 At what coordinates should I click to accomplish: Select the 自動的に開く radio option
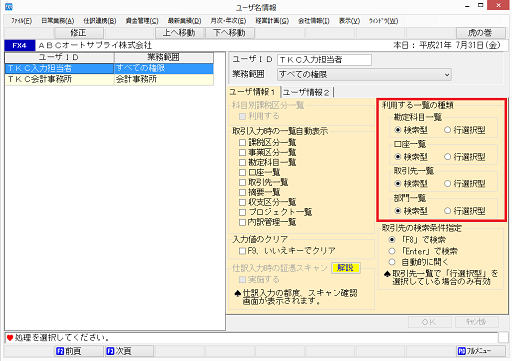coord(392,262)
